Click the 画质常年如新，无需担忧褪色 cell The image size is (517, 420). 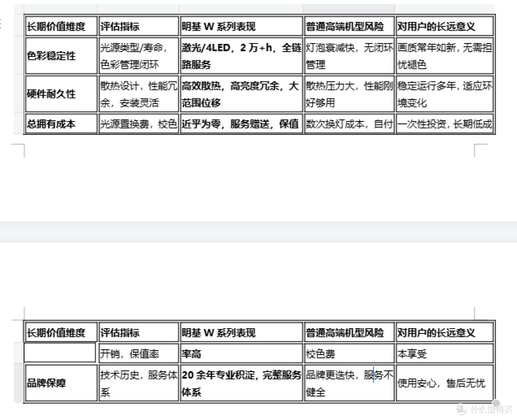click(x=444, y=55)
